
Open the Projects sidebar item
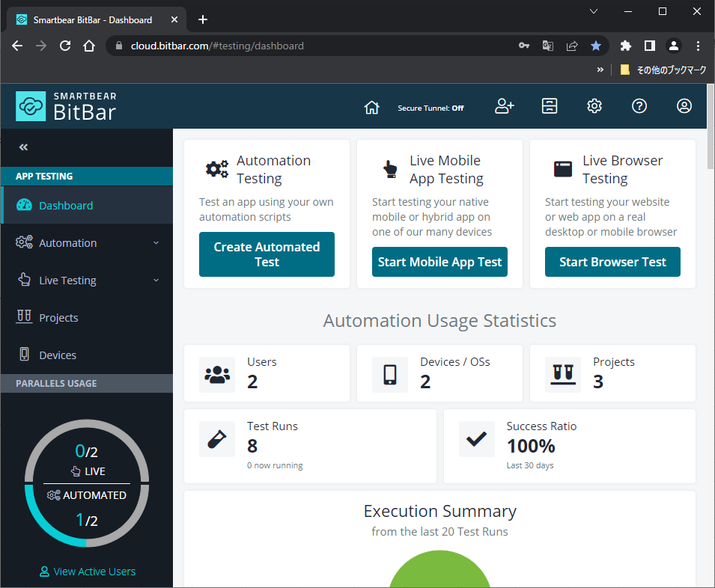[x=87, y=317]
